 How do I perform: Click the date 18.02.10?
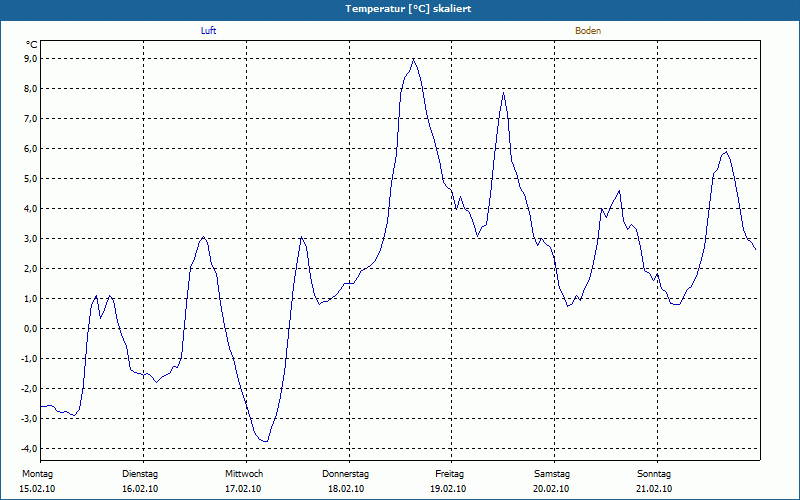346,489
